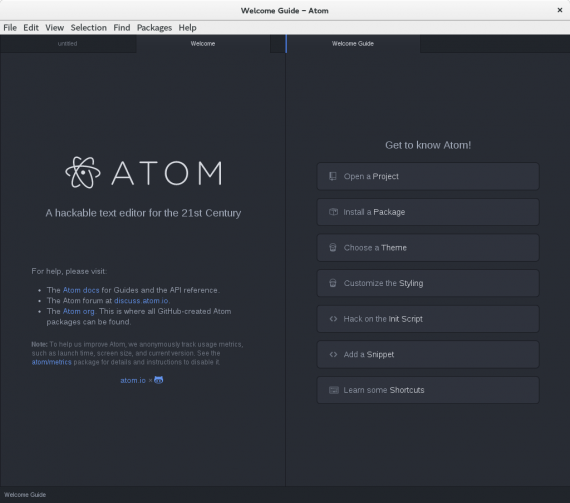Open the discuss.atom.io forum link
570x503 pixels.
(141, 301)
